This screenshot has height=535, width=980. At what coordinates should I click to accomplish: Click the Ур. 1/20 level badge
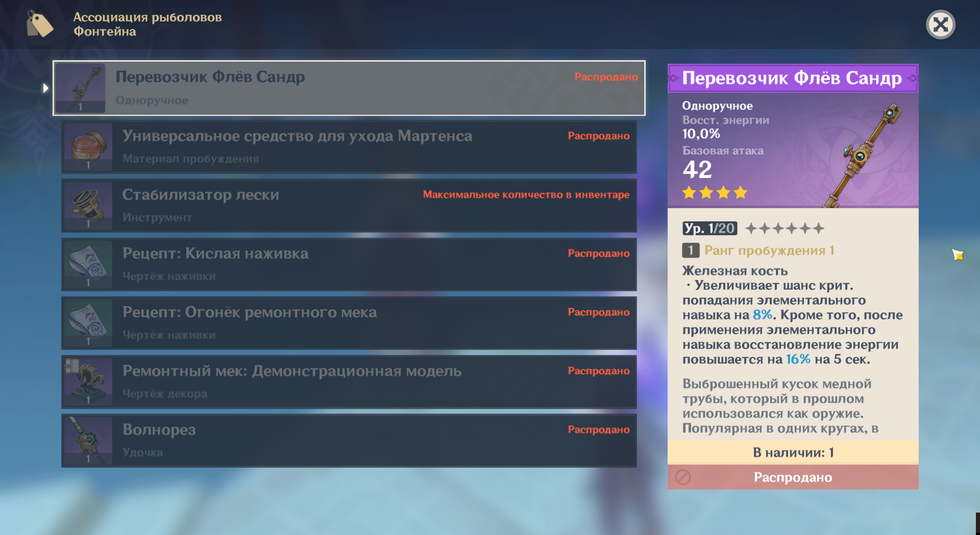point(709,228)
